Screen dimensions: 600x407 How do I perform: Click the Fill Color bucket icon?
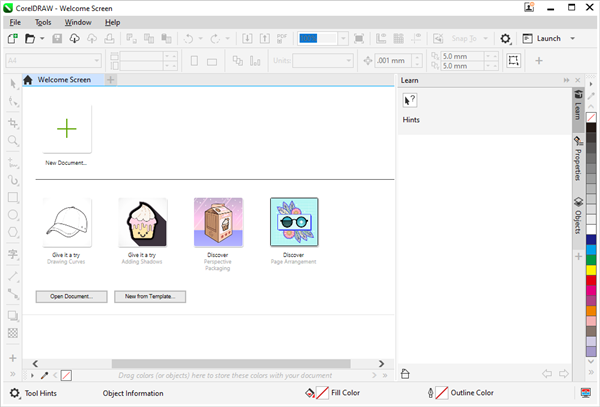coord(310,393)
